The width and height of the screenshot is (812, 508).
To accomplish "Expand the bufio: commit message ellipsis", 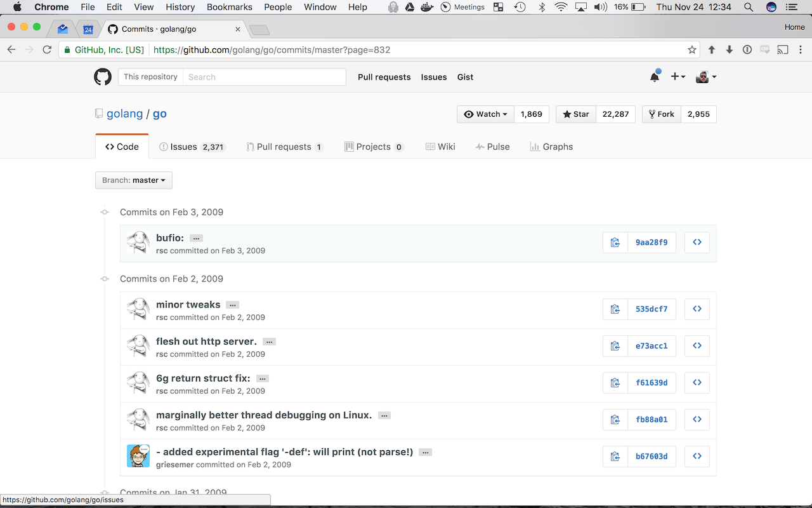I will click(196, 238).
